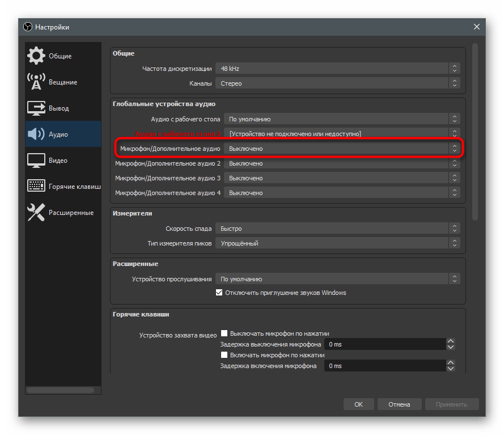Open Видео using the monitor icon
The height and width of the screenshot is (435, 504).
tap(36, 161)
